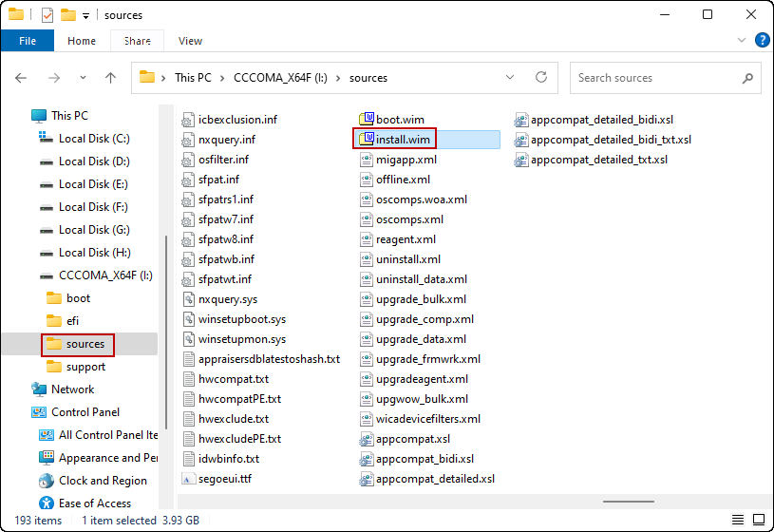Select Control Panel in the navigation pane
774x532 pixels.
tap(85, 412)
